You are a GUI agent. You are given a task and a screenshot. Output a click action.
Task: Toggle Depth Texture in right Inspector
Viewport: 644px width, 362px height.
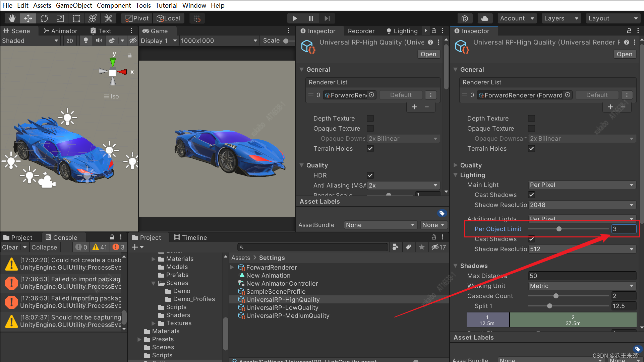tap(531, 118)
